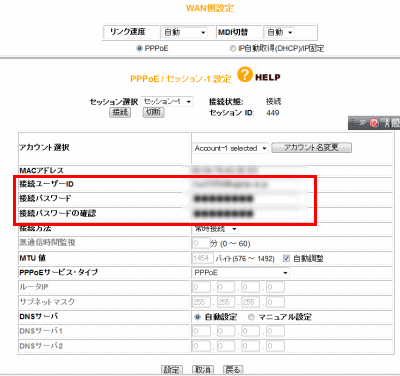
Task: Click the 取消 cancel button
Action: click(203, 369)
